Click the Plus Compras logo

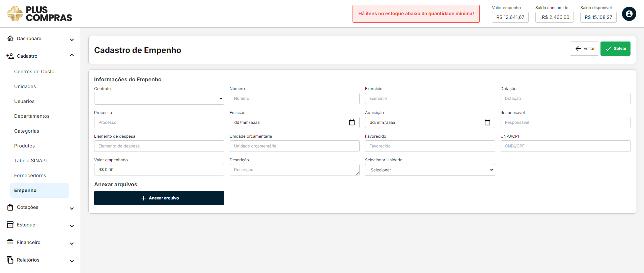(x=40, y=14)
